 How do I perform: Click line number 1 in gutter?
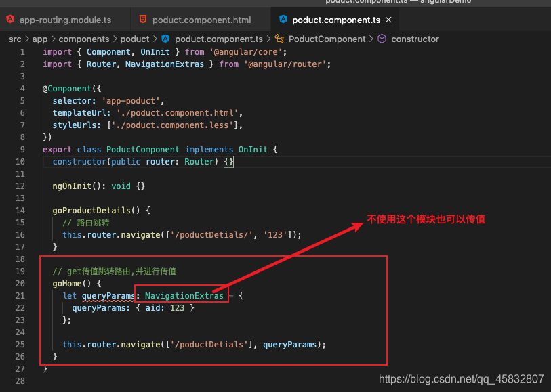click(x=22, y=52)
